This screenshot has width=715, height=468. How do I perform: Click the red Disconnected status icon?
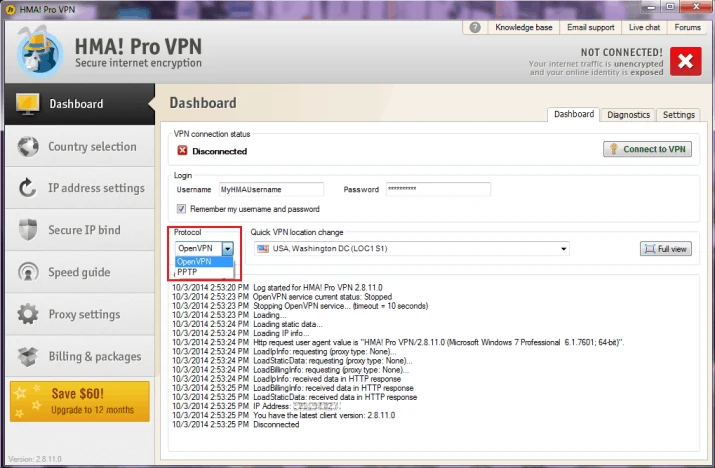click(x=182, y=151)
